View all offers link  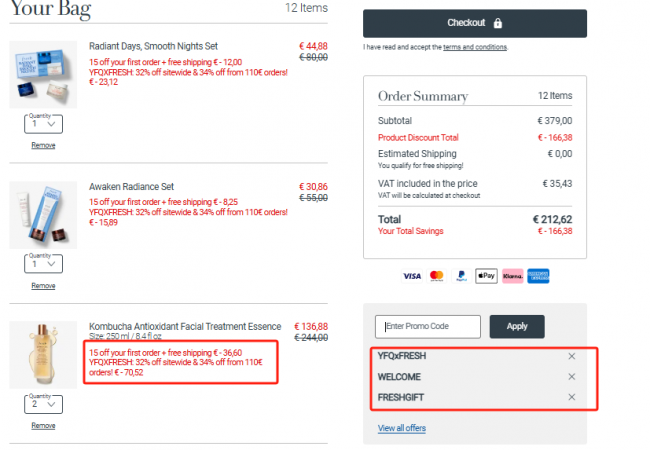pyautogui.click(x=402, y=428)
